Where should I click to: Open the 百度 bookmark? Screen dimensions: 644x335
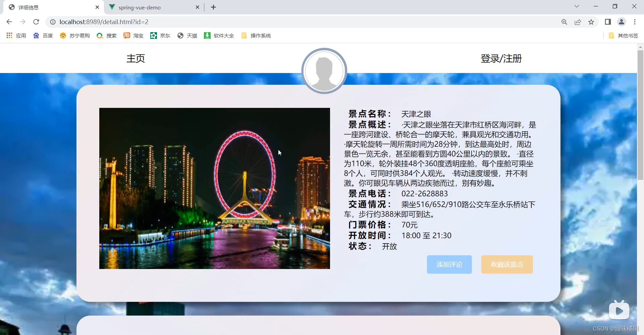(43, 36)
